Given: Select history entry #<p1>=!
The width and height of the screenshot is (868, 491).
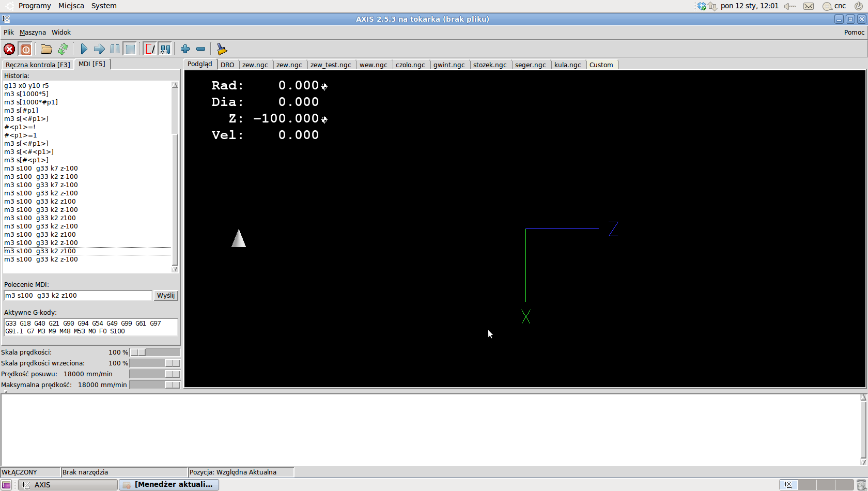Looking at the screenshot, I should tap(20, 127).
